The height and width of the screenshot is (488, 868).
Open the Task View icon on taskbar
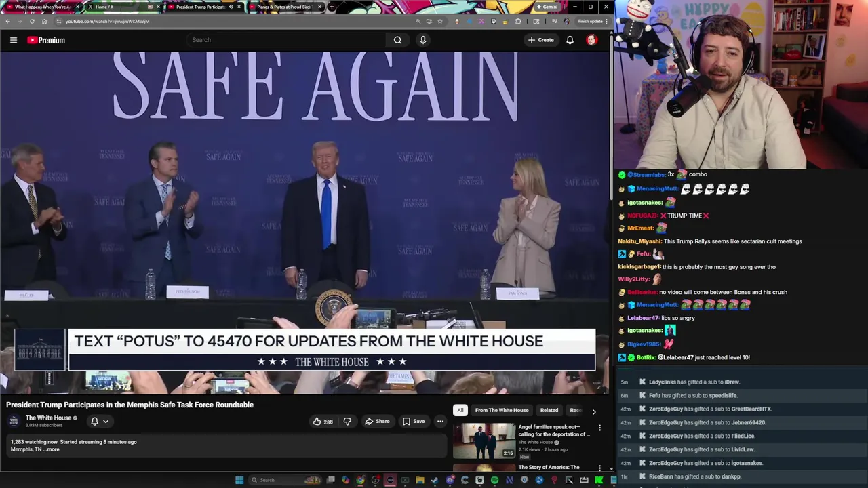[x=330, y=480]
